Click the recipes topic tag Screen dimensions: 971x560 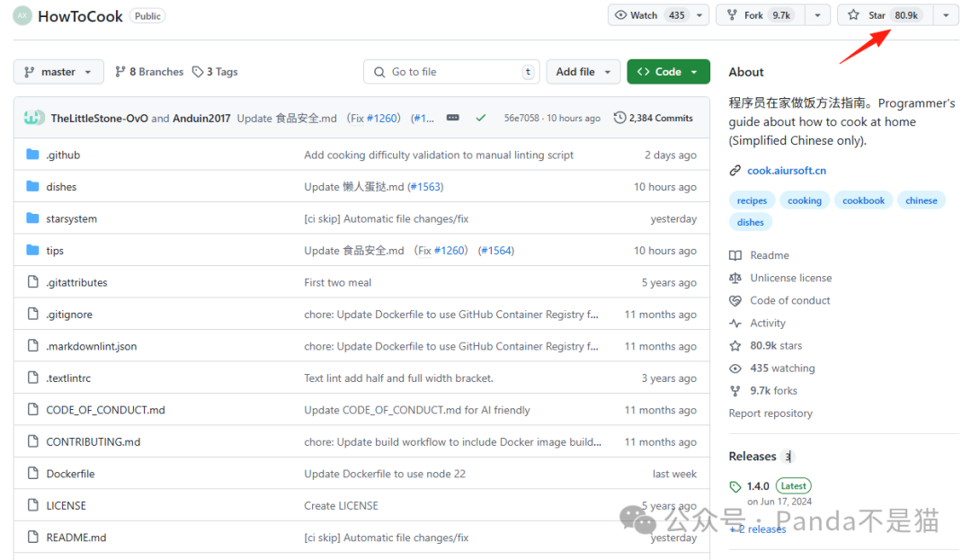click(x=752, y=200)
